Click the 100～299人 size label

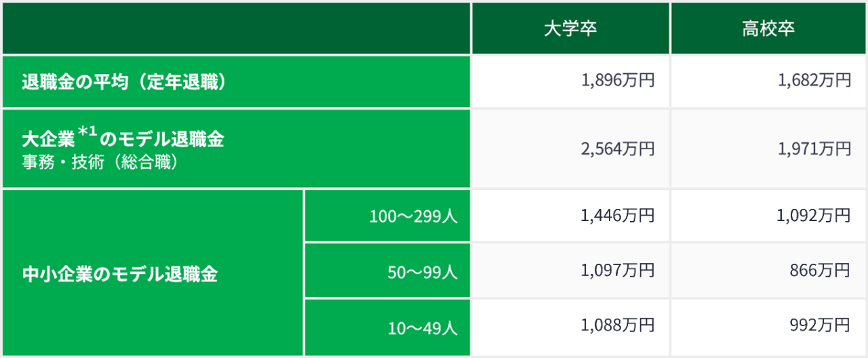coord(414,217)
